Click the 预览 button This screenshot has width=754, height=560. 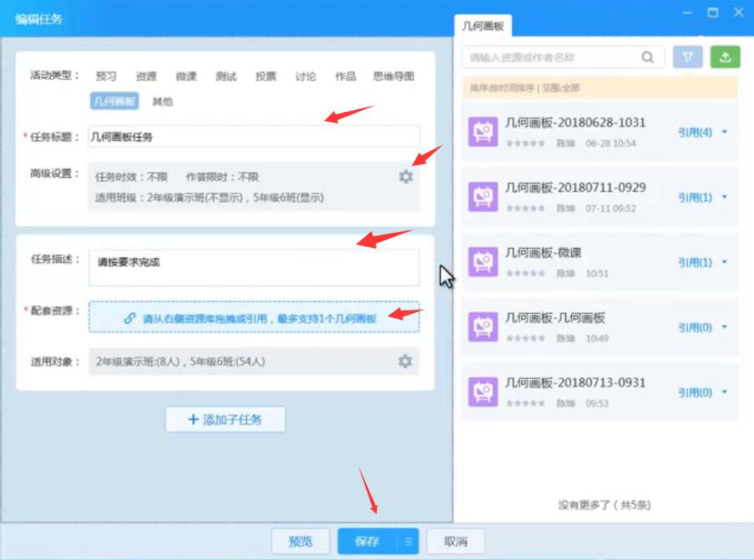click(301, 541)
